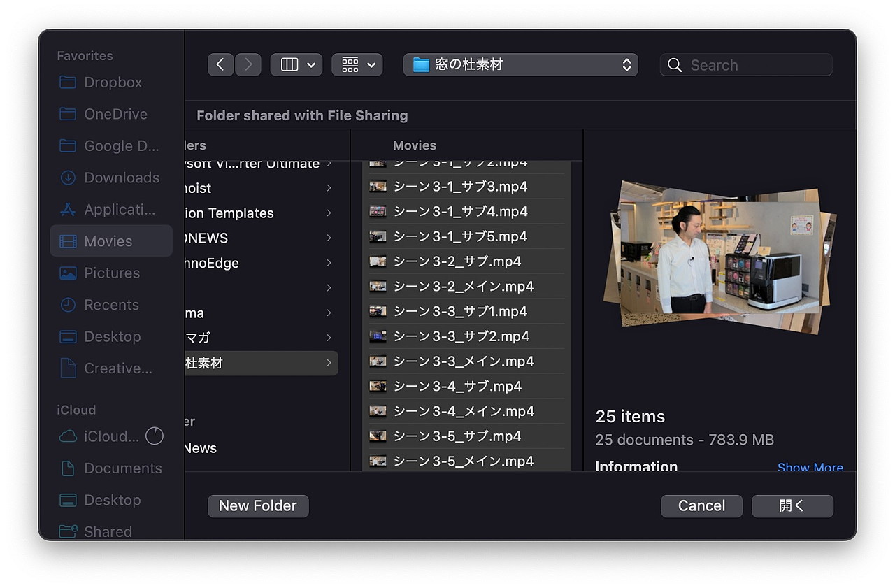The width and height of the screenshot is (895, 588).
Task: Click the search magnifier icon
Action: (674, 64)
